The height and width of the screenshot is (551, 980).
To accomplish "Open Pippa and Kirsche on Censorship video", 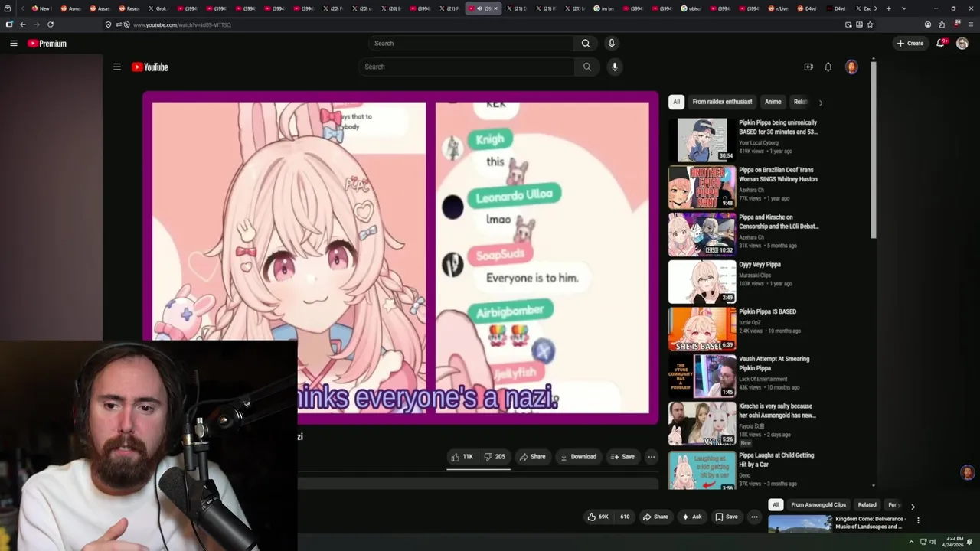I will pos(702,234).
